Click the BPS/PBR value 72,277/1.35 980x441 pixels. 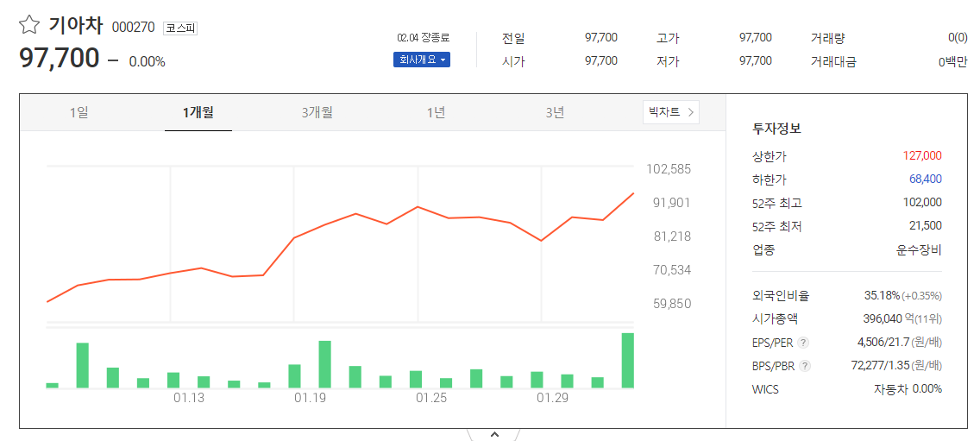click(881, 365)
